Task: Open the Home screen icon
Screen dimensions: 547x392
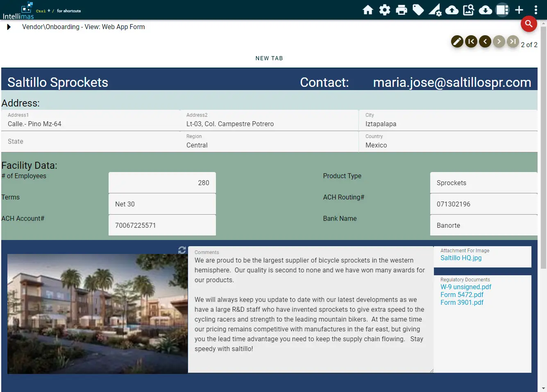Action: [368, 10]
